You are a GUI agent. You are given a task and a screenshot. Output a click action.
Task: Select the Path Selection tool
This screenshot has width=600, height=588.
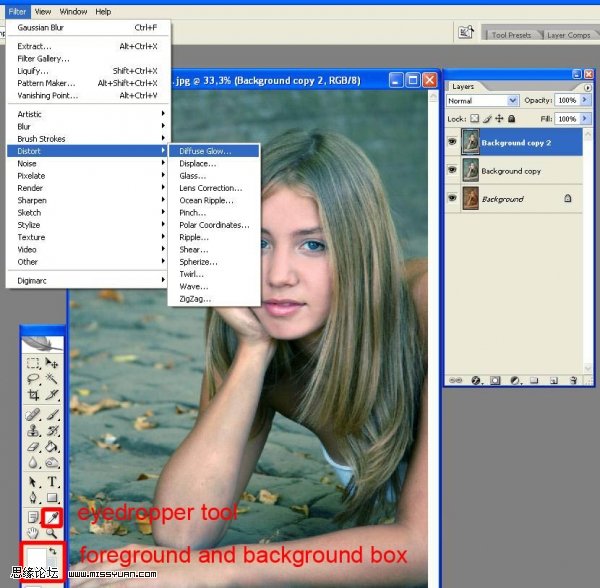tap(33, 481)
